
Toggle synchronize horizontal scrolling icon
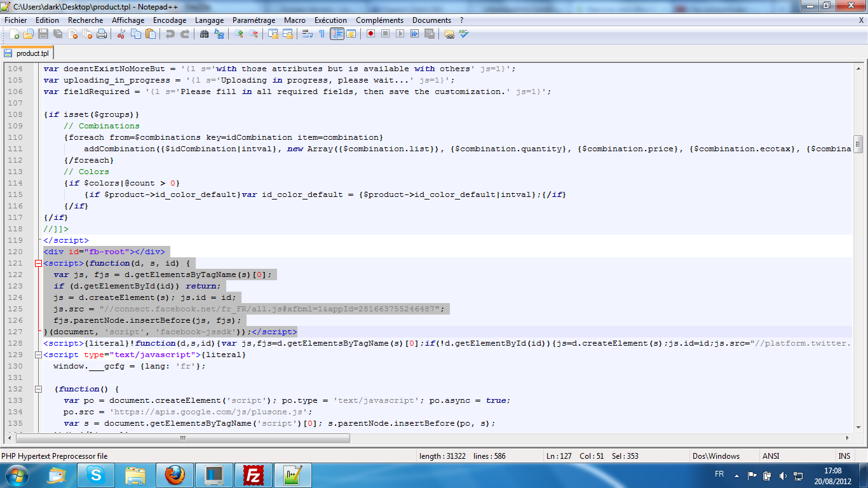(287, 34)
